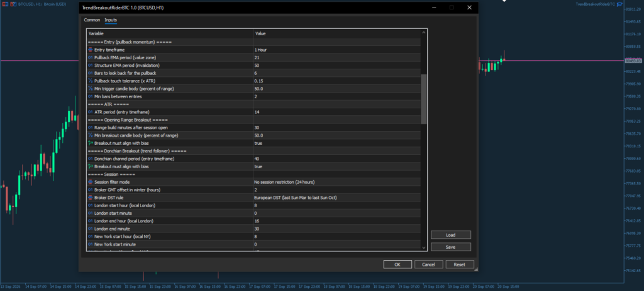644x291 pixels.
Task: Click the boolean icon of Opening Range Breakout bias row
Action: tap(91, 143)
